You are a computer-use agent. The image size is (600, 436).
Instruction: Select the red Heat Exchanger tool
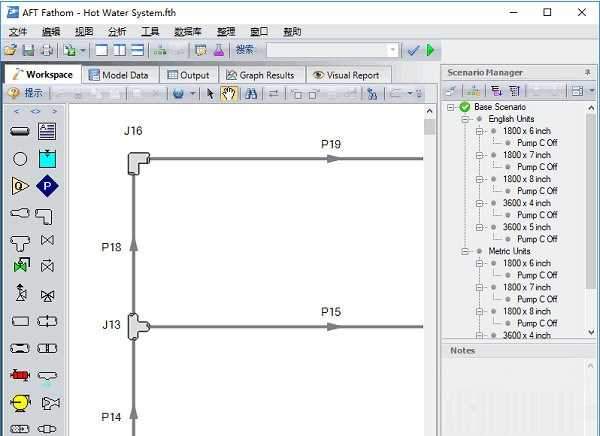click(20, 375)
